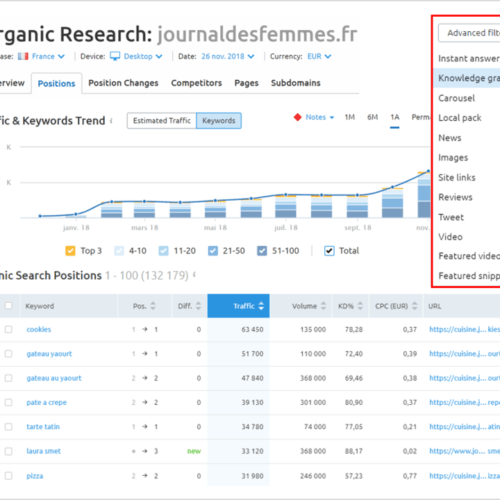500x500 pixels.
Task: Switch to the Position Changes tab
Action: [x=123, y=83]
